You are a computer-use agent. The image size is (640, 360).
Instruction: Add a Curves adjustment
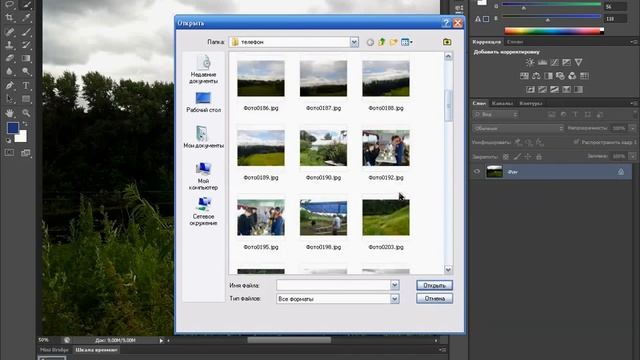[554, 62]
